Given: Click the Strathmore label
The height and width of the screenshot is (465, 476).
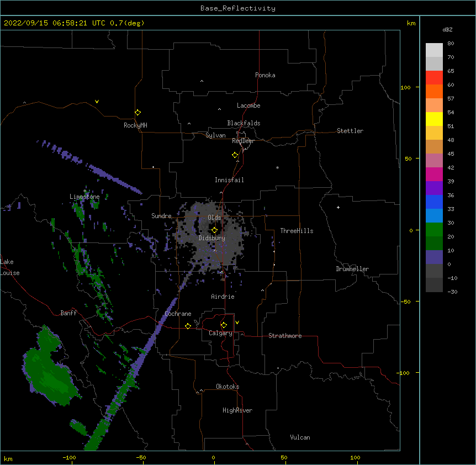Looking at the screenshot, I should pyautogui.click(x=285, y=336).
